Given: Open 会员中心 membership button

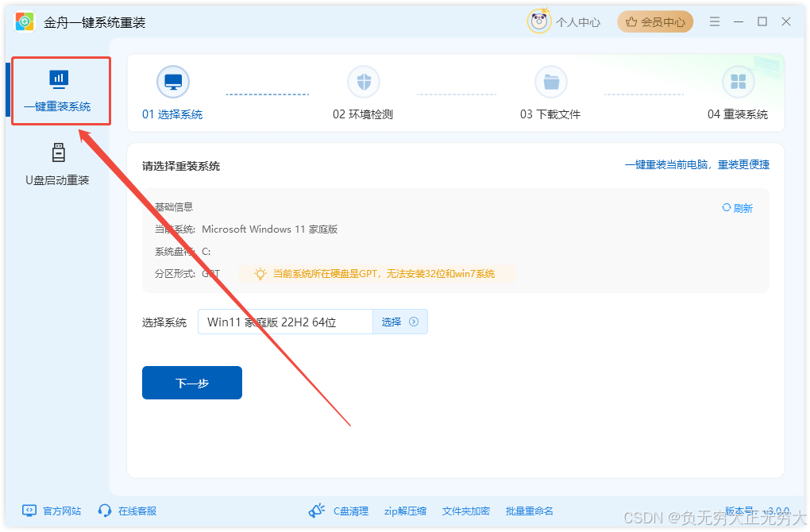Looking at the screenshot, I should coord(655,21).
